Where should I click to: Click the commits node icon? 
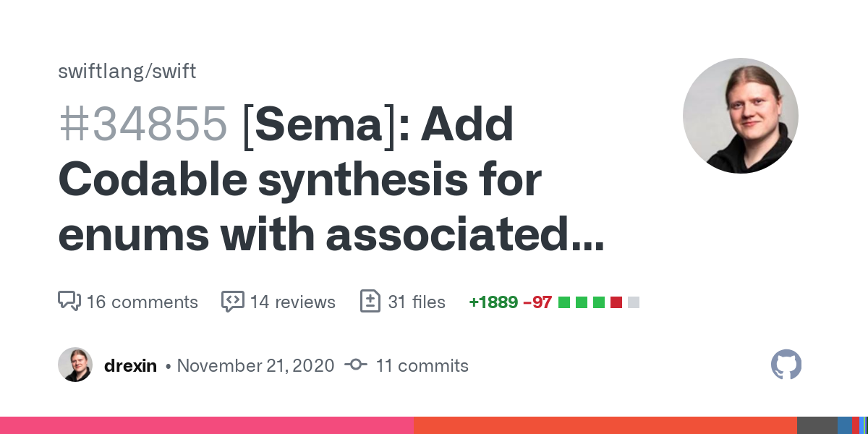(x=356, y=365)
